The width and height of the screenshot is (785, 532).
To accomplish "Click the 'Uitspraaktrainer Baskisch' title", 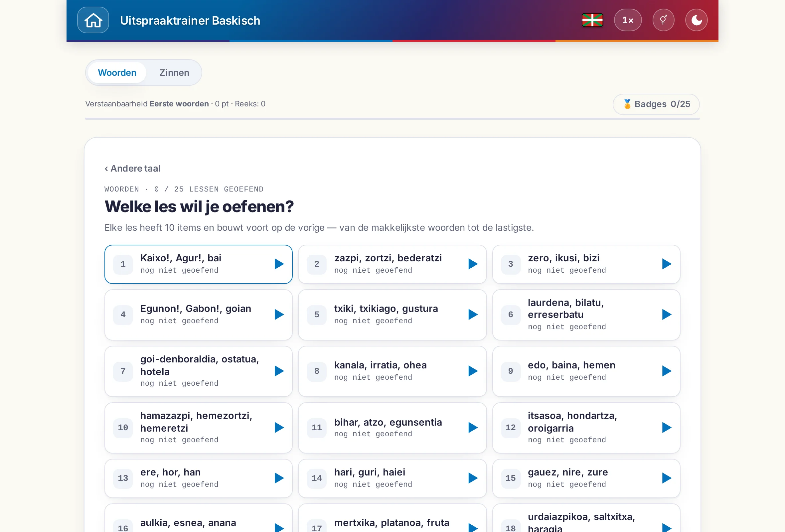I will (190, 21).
